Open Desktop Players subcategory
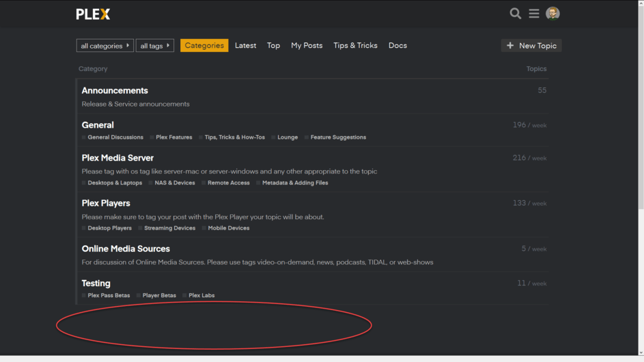Screen dimensions: 644x362 pyautogui.click(x=110, y=228)
